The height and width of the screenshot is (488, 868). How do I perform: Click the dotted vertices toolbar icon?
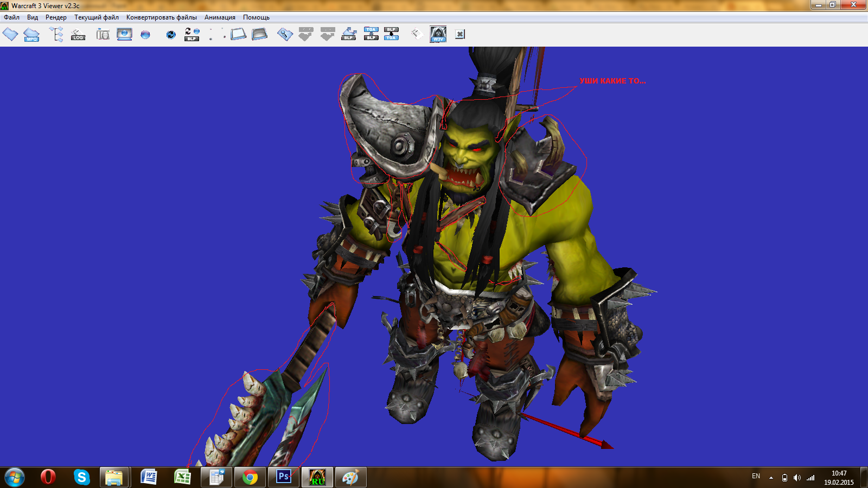tap(217, 34)
